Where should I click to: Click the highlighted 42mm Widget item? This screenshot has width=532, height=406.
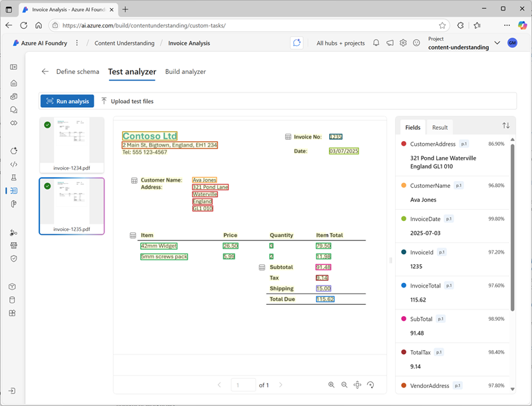pos(159,246)
